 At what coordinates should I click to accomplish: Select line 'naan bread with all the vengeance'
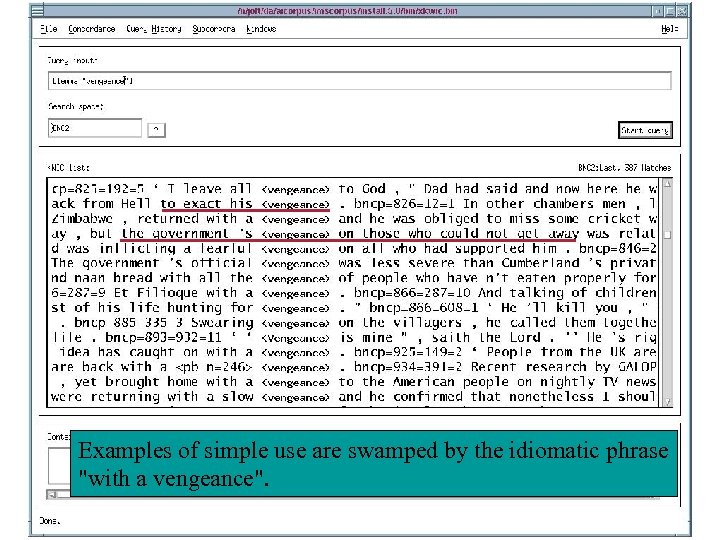(x=354, y=278)
